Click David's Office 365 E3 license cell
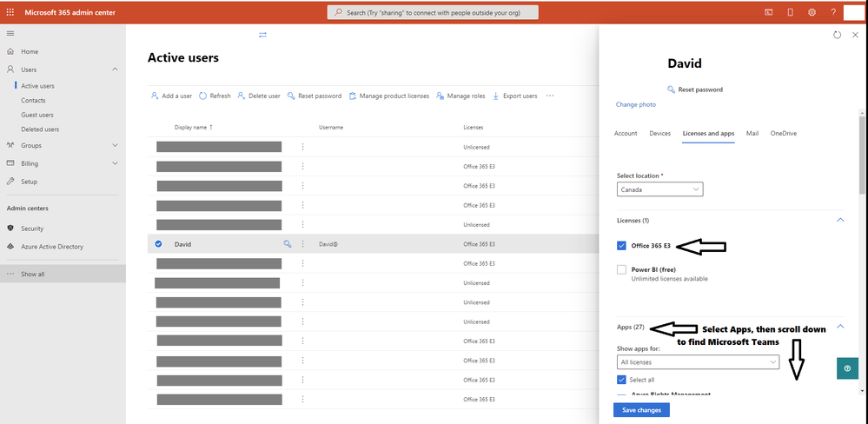Viewport: 868px width, 424px height. click(479, 243)
